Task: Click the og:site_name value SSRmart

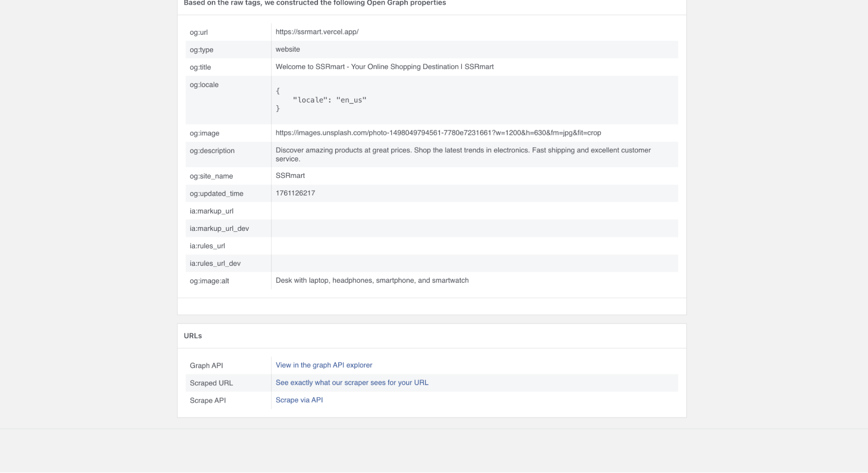Action: tap(290, 175)
